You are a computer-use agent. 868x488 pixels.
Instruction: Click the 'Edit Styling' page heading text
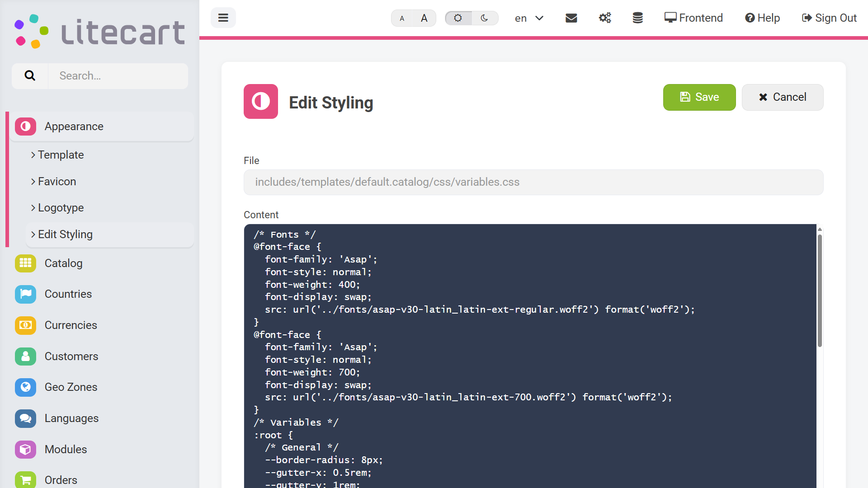click(x=331, y=103)
